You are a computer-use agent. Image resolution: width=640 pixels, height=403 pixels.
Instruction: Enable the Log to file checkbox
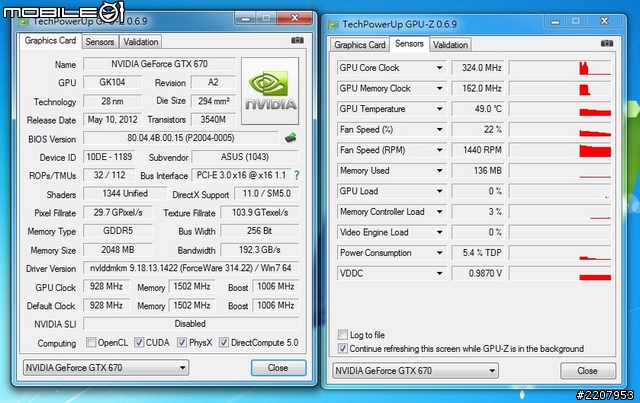[x=342, y=335]
